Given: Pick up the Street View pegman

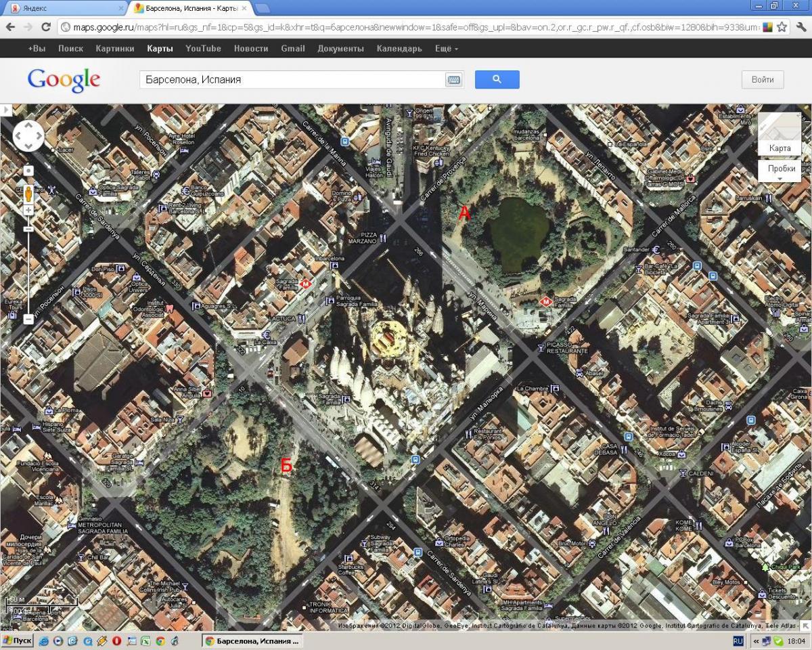Looking at the screenshot, I should (x=28, y=193).
